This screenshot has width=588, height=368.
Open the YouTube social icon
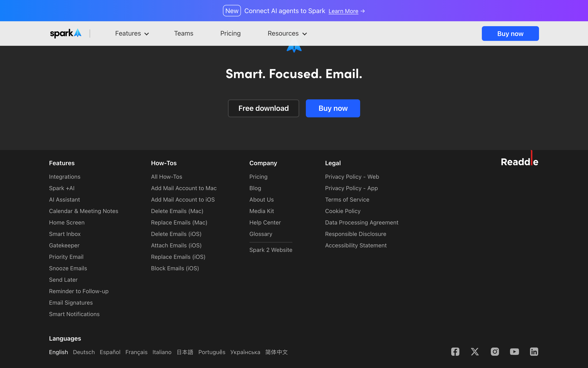pos(514,352)
